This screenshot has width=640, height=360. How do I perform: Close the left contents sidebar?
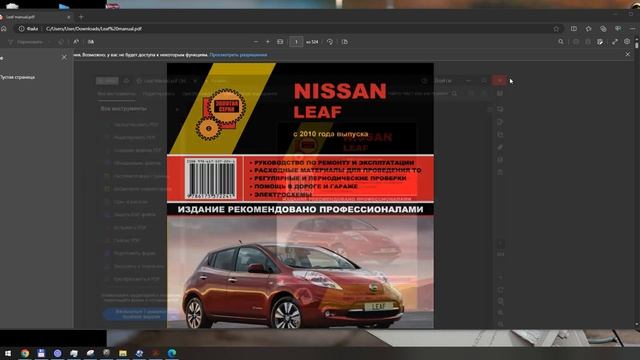point(64,58)
